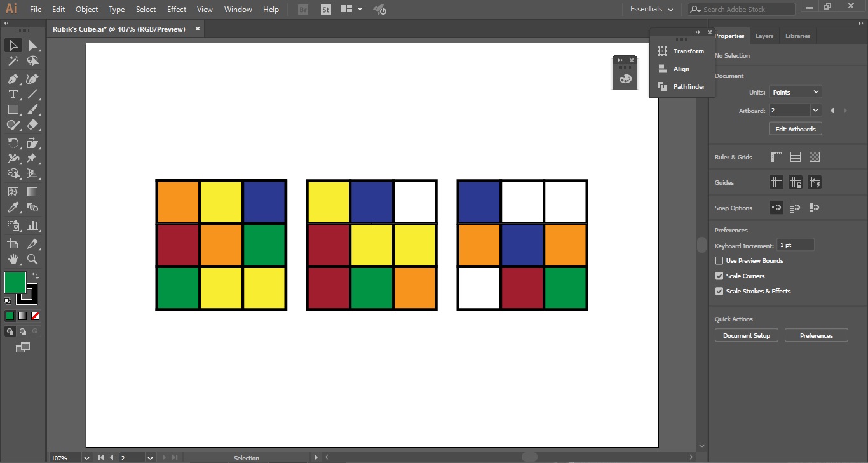Toggle Lock Guides icon
Image resolution: width=868 pixels, height=463 pixels.
click(x=796, y=182)
